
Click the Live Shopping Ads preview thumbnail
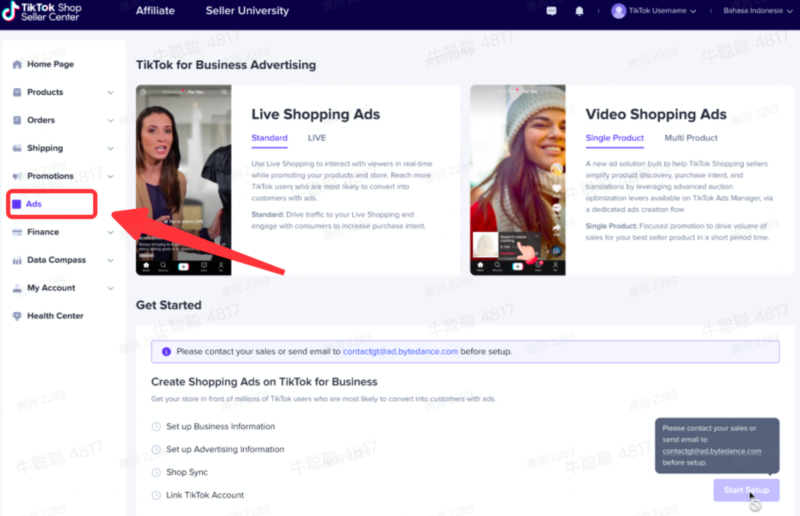(183, 180)
